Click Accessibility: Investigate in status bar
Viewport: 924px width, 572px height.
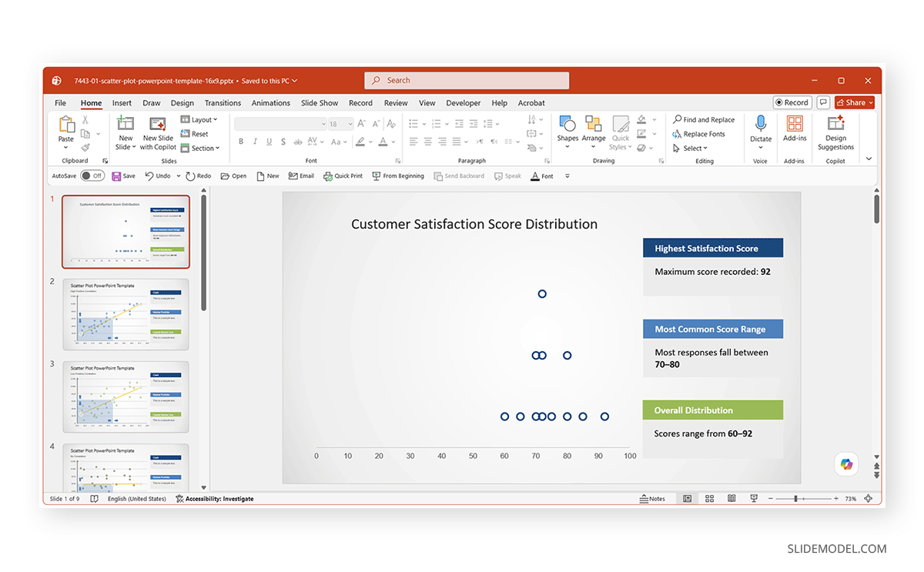[x=215, y=499]
